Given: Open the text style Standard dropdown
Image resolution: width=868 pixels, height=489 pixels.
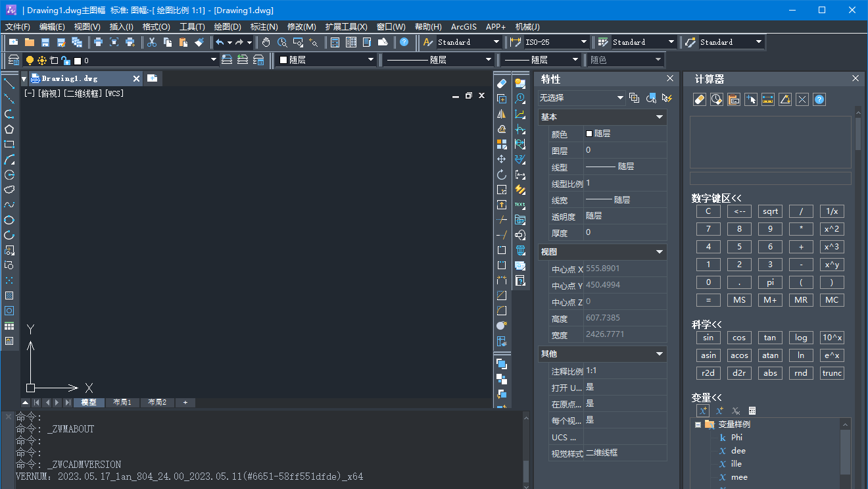Looking at the screenshot, I should tap(496, 42).
